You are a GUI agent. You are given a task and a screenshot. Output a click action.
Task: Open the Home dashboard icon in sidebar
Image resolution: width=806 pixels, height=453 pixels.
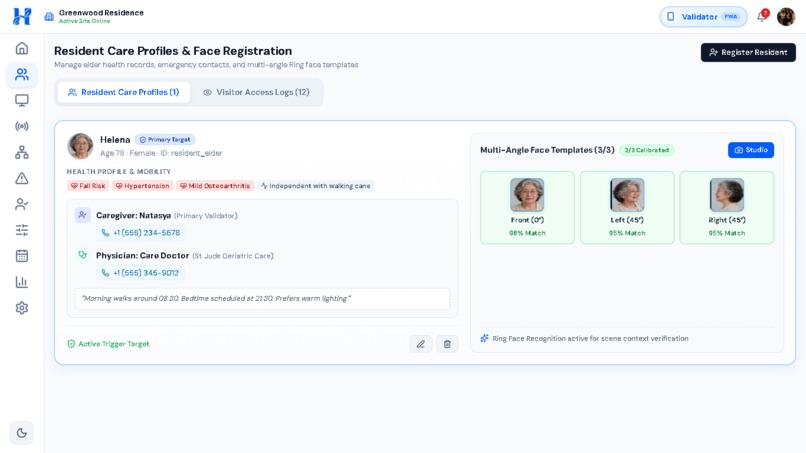point(22,48)
